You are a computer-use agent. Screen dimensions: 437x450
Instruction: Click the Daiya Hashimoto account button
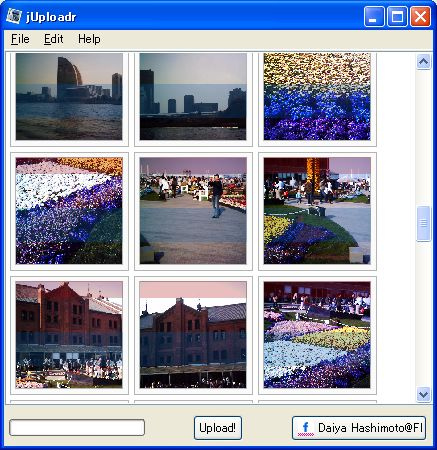click(359, 428)
